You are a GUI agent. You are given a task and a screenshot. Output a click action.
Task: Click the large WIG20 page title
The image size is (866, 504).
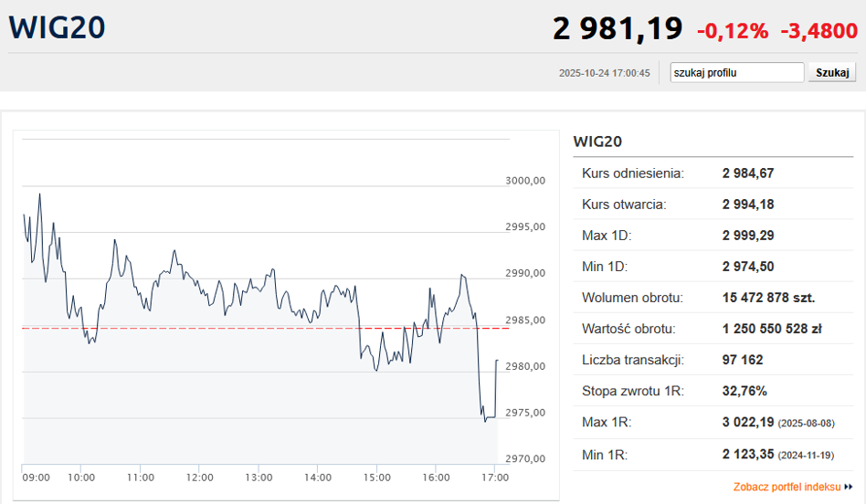pyautogui.click(x=58, y=27)
